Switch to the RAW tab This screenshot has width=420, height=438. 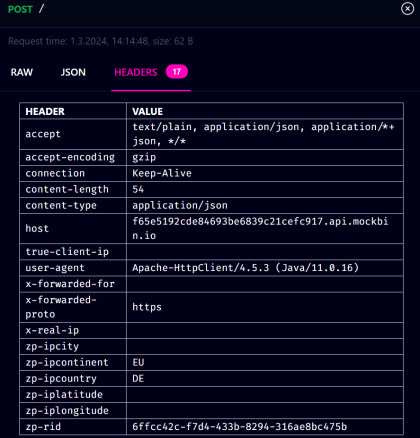tap(22, 72)
